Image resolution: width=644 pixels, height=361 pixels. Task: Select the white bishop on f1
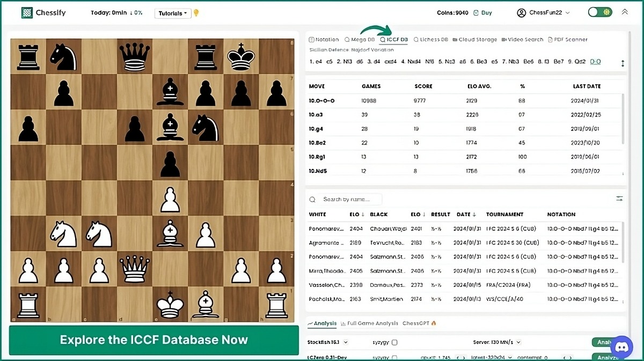206,305
